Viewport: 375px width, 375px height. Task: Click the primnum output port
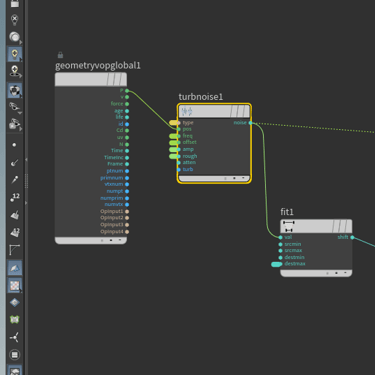click(x=127, y=178)
